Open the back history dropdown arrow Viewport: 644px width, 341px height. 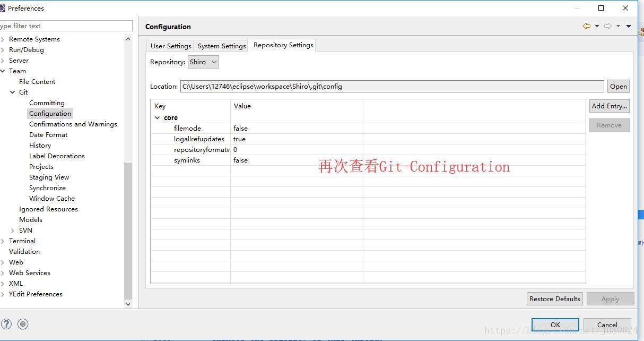(597, 26)
